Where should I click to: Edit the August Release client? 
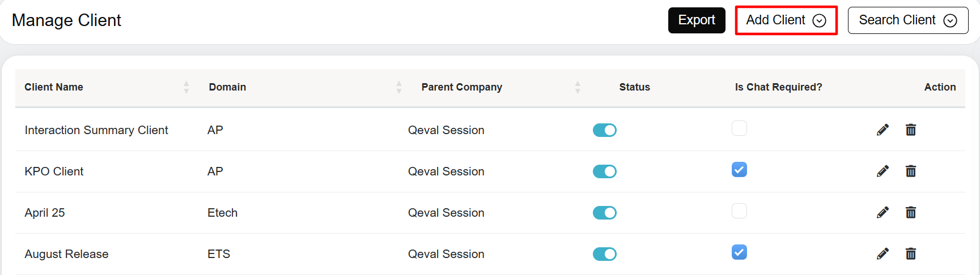coord(883,254)
